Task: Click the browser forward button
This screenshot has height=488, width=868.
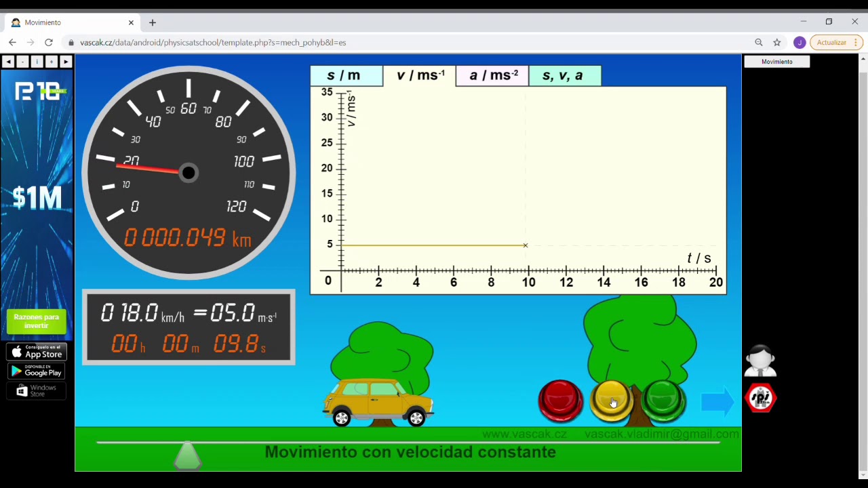Action: click(x=31, y=42)
